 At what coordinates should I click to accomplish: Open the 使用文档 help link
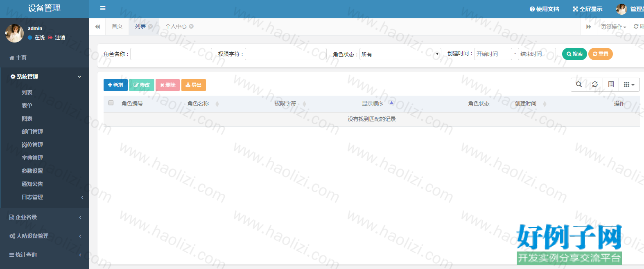coord(545,9)
